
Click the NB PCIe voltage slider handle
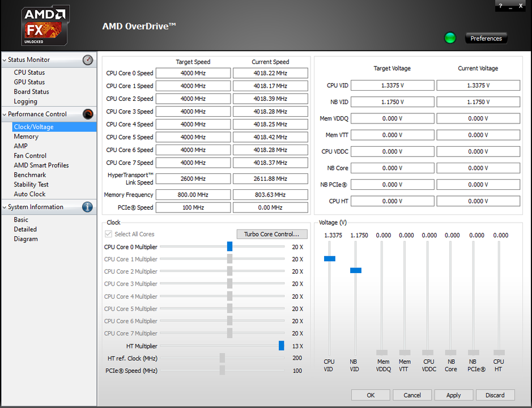pyautogui.click(x=474, y=352)
